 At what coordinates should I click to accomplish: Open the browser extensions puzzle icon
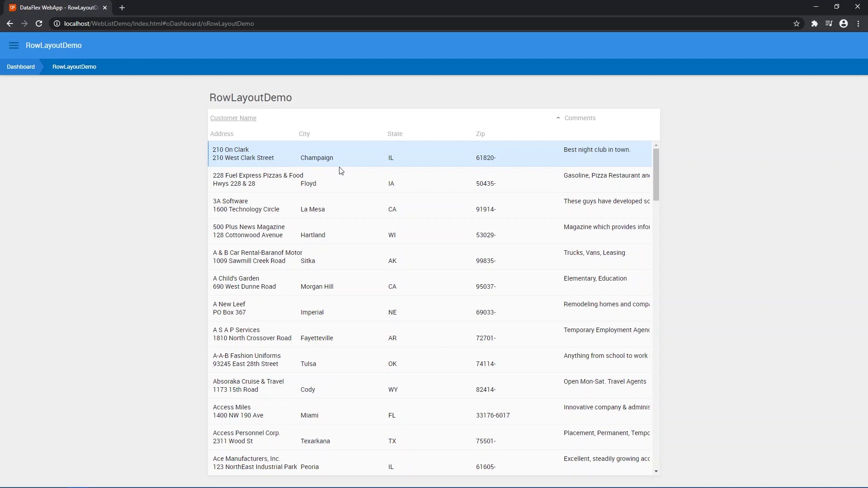pyautogui.click(x=814, y=23)
